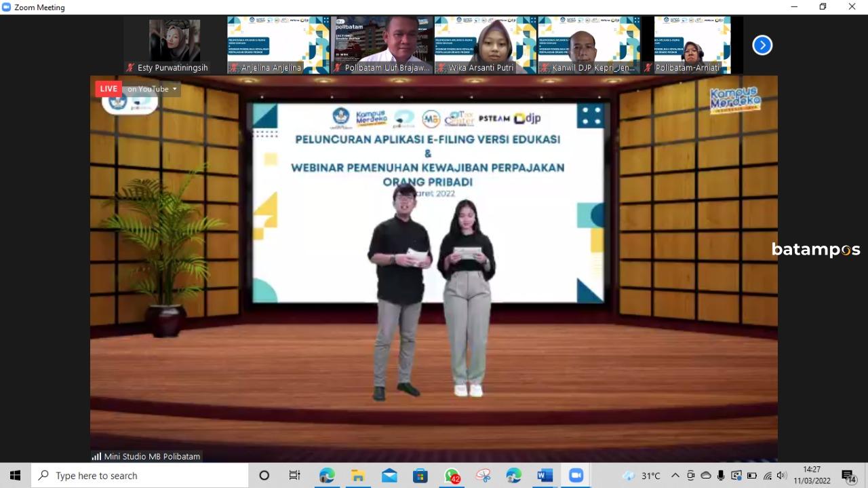Switch to Microsoft Word in taskbar
Screen dimensions: 868x488
[545, 476]
